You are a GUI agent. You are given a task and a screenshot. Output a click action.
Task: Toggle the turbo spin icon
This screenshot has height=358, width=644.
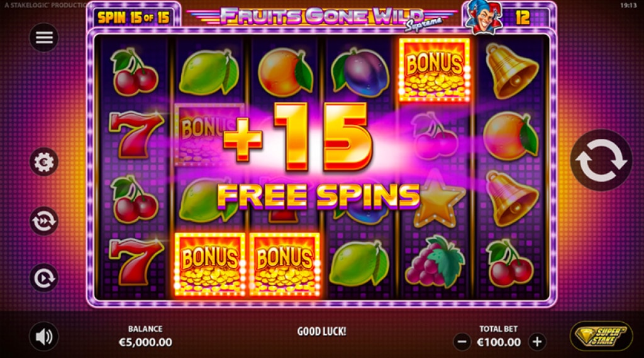44,221
